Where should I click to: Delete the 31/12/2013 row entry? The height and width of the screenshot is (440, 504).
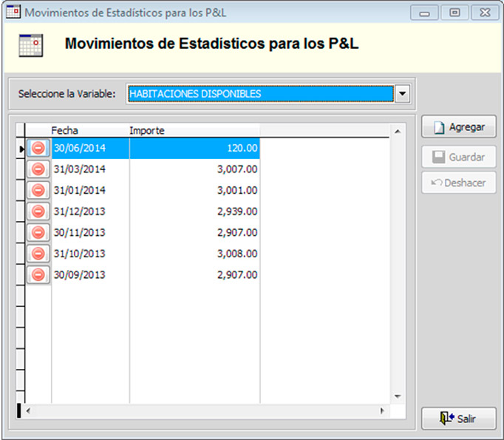coord(38,211)
